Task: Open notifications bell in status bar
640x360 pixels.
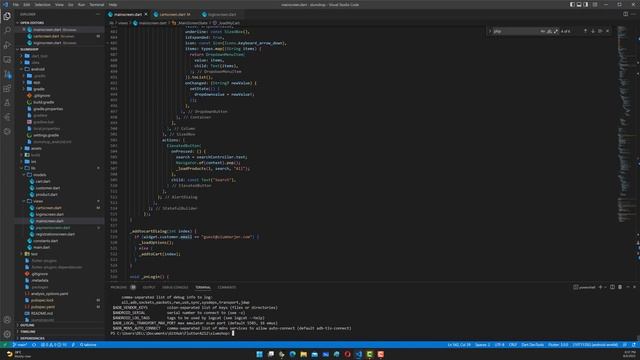Action: [x=633, y=345]
